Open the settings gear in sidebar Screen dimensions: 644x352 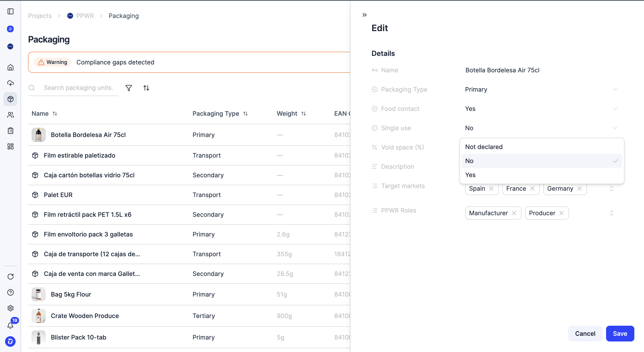pyautogui.click(x=11, y=308)
